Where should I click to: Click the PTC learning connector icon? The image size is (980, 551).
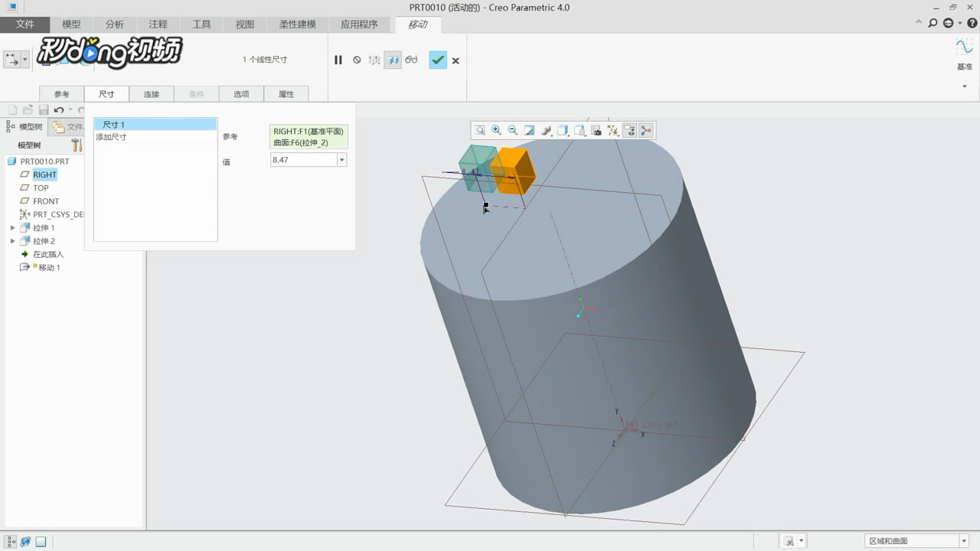click(x=949, y=24)
